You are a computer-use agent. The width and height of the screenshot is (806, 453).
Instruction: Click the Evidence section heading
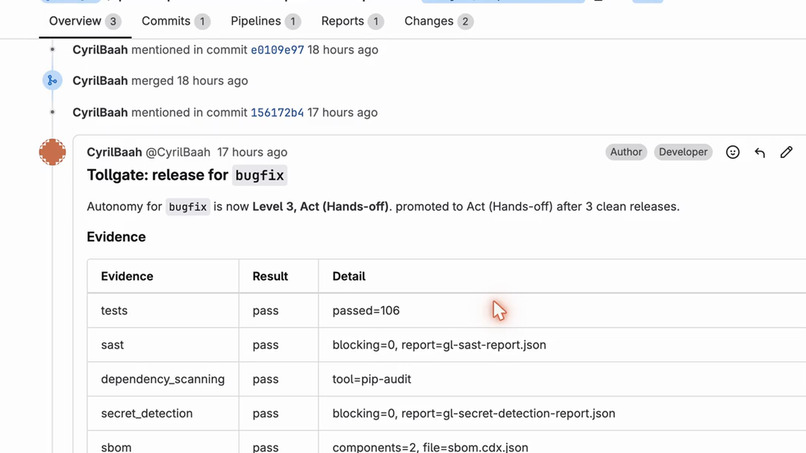coord(116,237)
